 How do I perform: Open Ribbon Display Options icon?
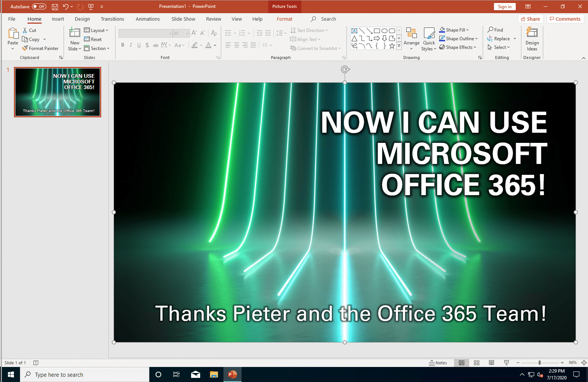pyautogui.click(x=528, y=6)
